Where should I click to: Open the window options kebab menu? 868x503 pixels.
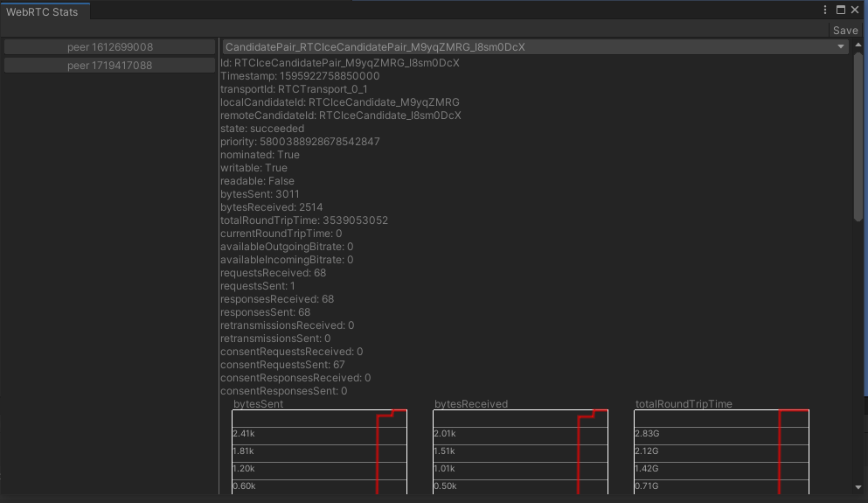[825, 10]
